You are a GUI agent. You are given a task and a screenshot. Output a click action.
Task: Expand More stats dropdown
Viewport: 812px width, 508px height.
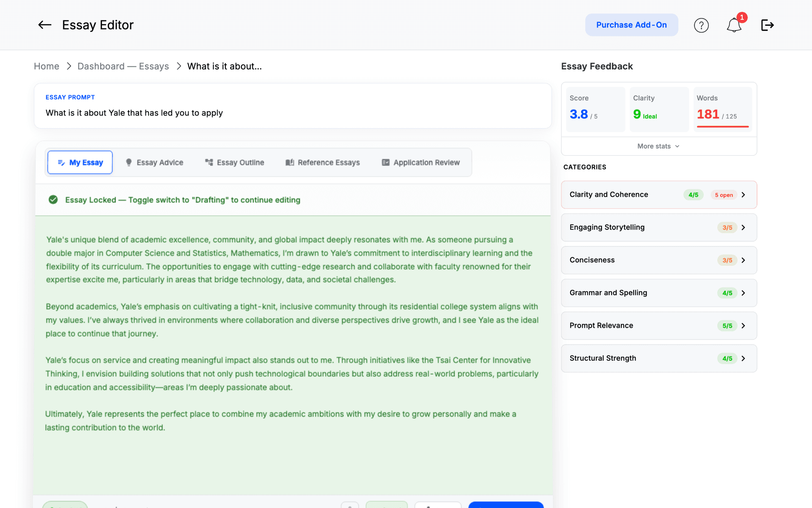(658, 146)
